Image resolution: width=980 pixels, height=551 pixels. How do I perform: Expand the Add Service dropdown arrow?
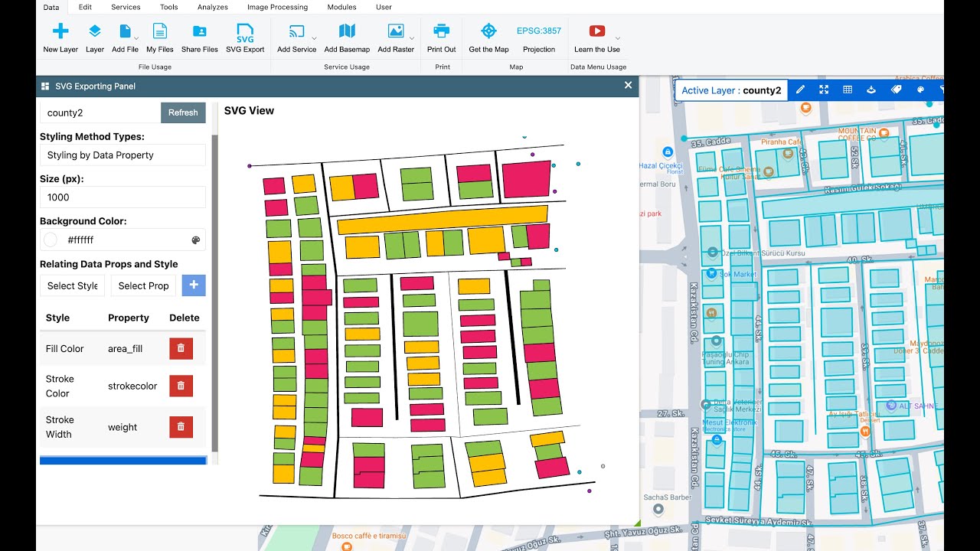point(314,37)
